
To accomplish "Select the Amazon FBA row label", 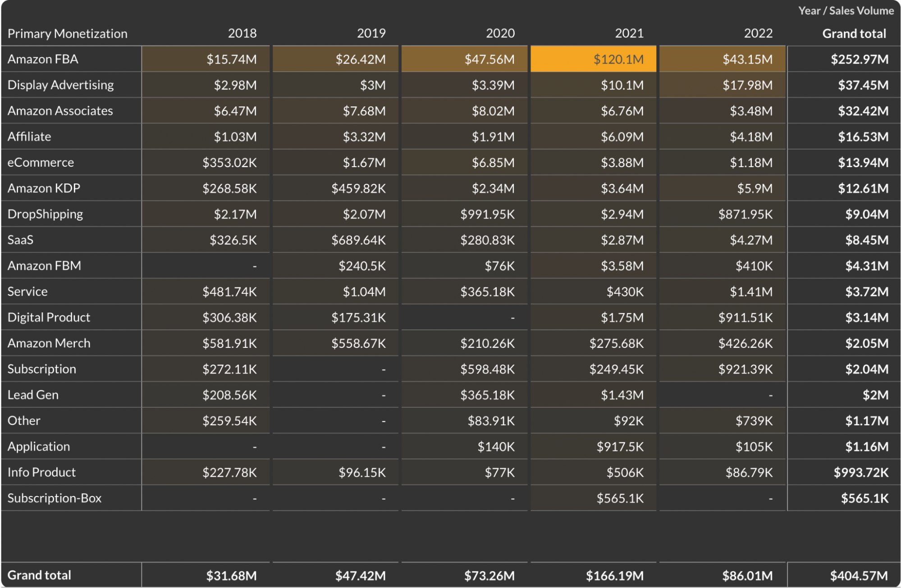I will pos(43,59).
